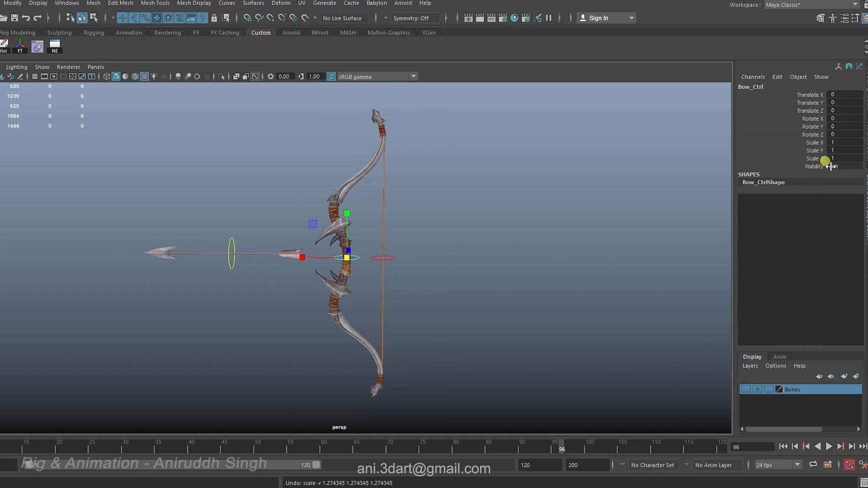This screenshot has width=868, height=488.
Task: Open the Deform menu
Action: click(x=281, y=4)
